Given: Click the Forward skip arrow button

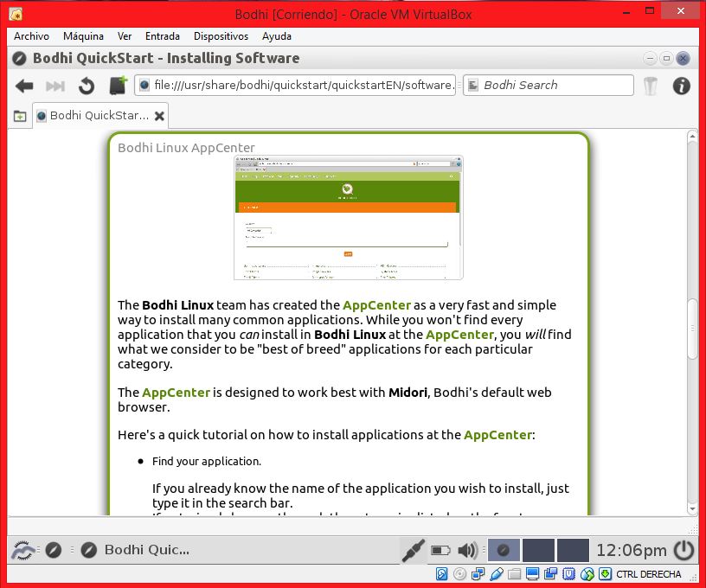Looking at the screenshot, I should (x=55, y=86).
